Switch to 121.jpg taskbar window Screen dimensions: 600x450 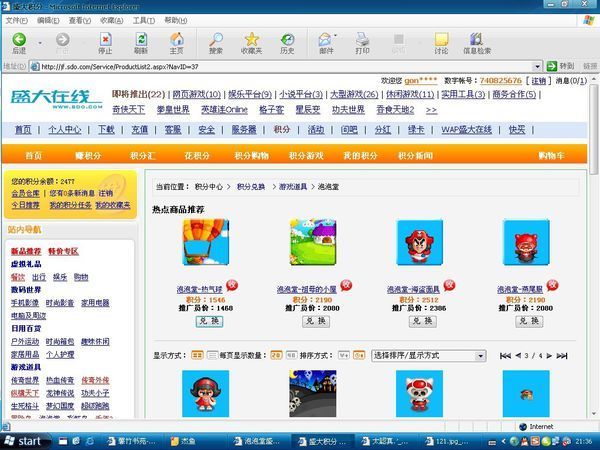click(x=450, y=441)
